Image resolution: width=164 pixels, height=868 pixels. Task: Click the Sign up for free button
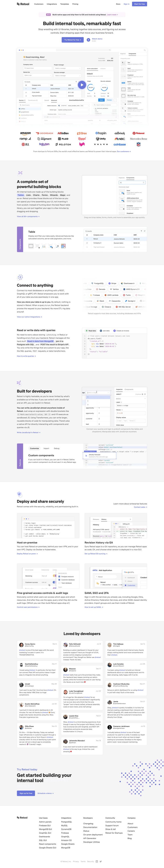tap(26, 793)
